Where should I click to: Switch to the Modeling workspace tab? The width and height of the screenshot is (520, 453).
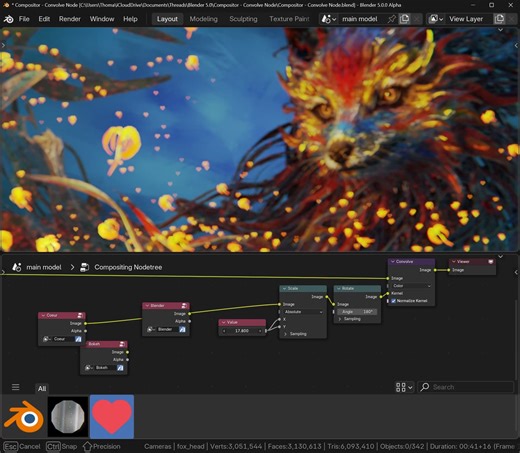203,19
